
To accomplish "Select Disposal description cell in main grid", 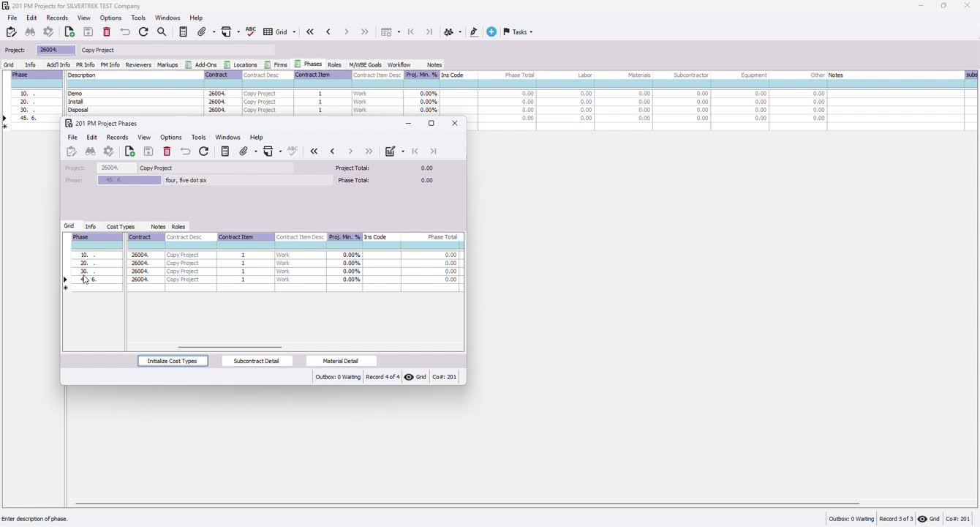I will click(x=135, y=111).
